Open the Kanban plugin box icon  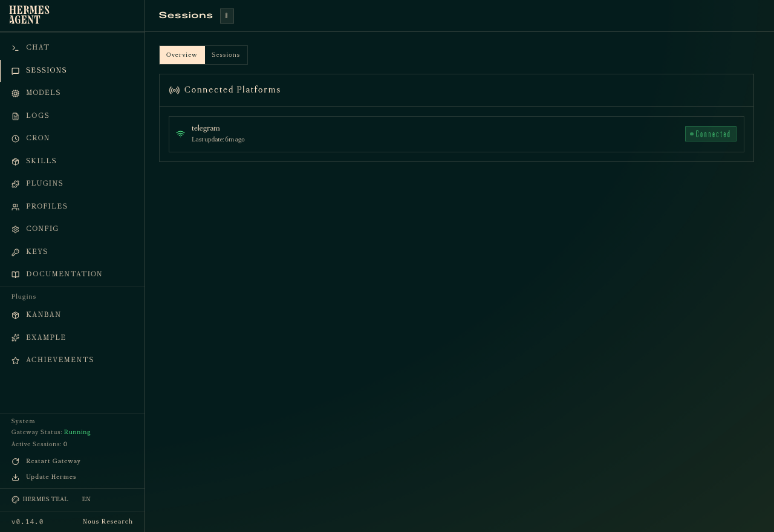coord(15,315)
